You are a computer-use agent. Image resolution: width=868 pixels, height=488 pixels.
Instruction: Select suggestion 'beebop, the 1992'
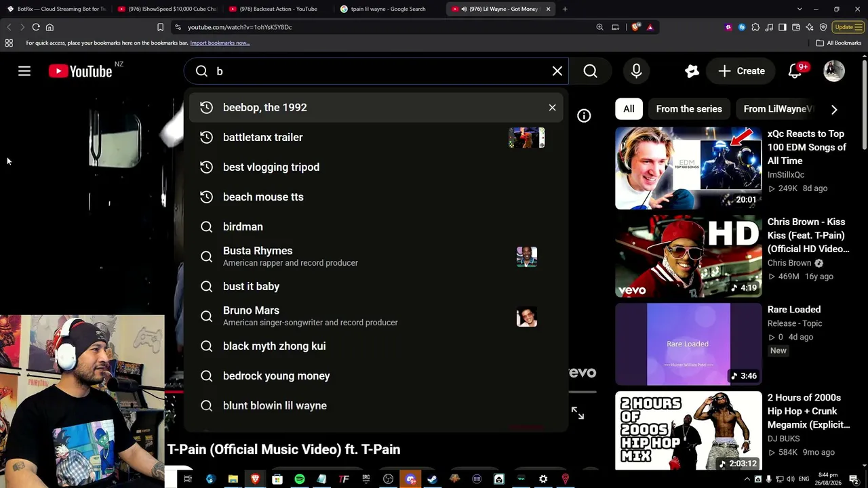point(376,107)
